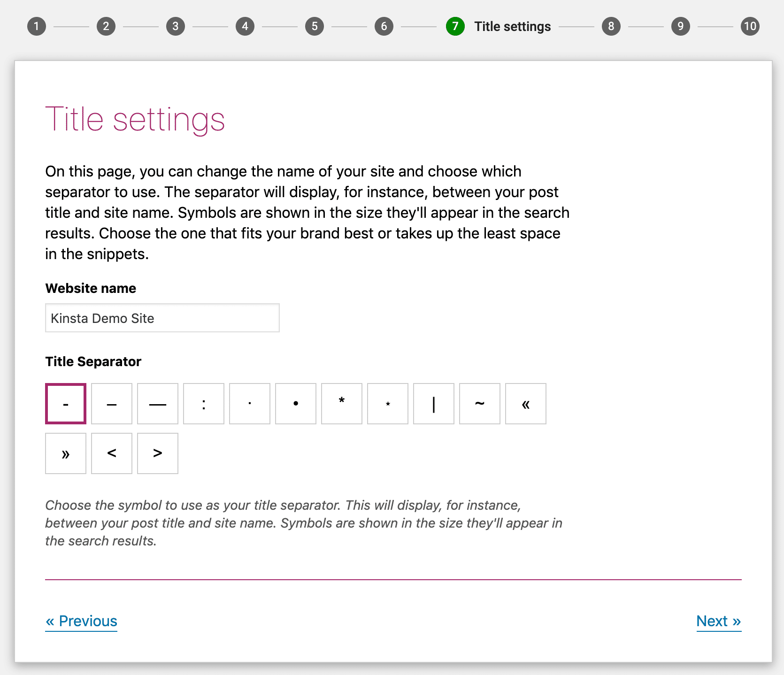Navigate to step 8 of the wizard
The width and height of the screenshot is (784, 675).
tap(611, 26)
